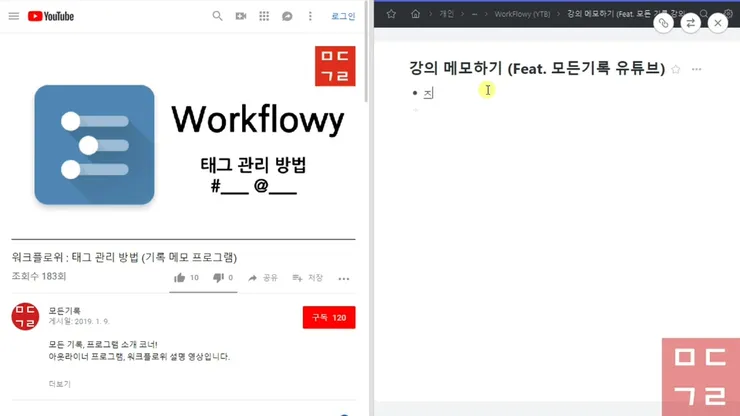The image size is (740, 416).
Task: Open the collapsed ··· breadcrumb in WorkFlowy
Action: 474,14
